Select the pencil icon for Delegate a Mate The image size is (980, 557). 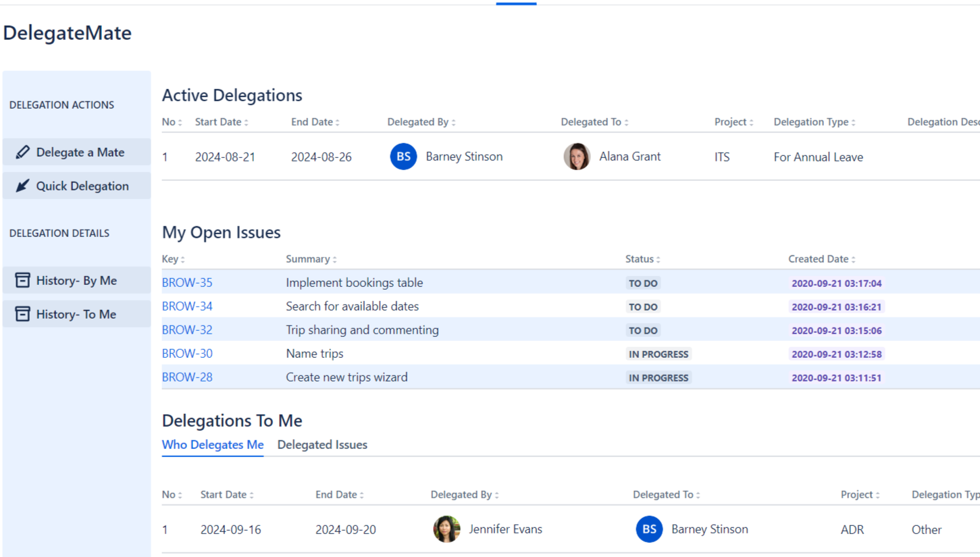[25, 152]
